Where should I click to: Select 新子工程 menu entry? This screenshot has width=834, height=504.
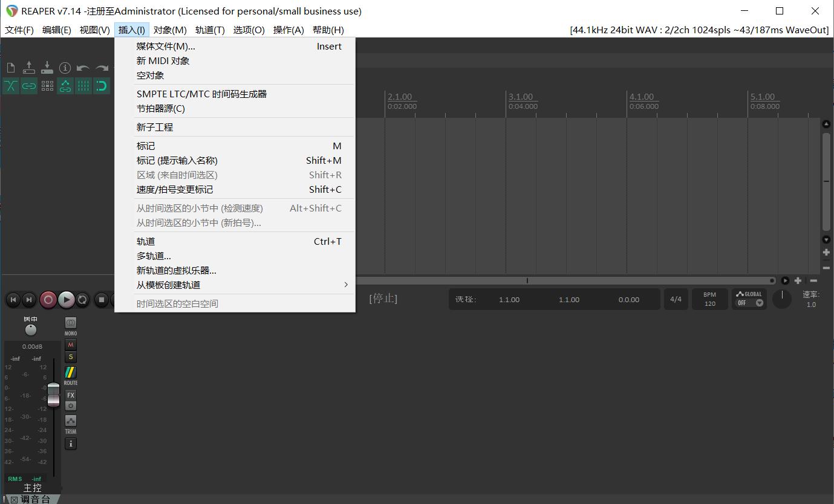[235, 128]
